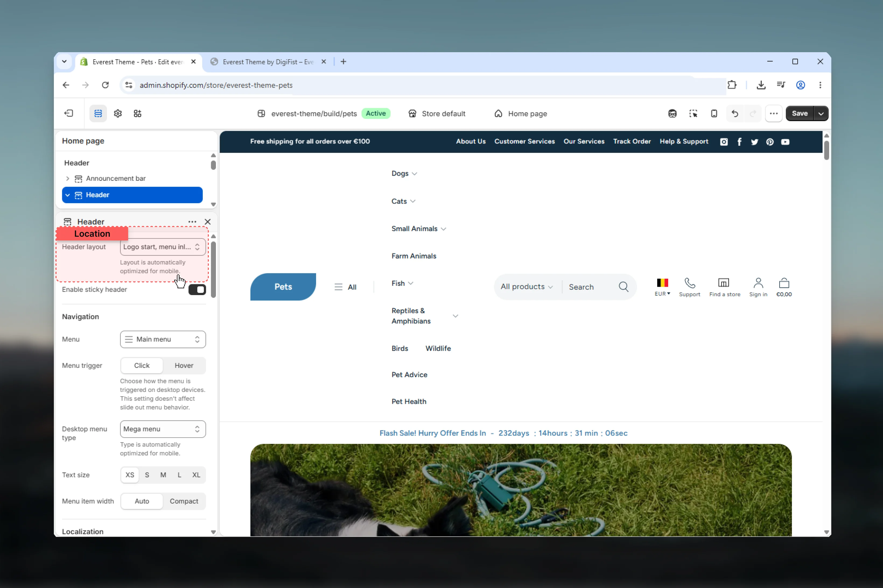
Task: Open the Home page template selector
Action: tap(520, 113)
